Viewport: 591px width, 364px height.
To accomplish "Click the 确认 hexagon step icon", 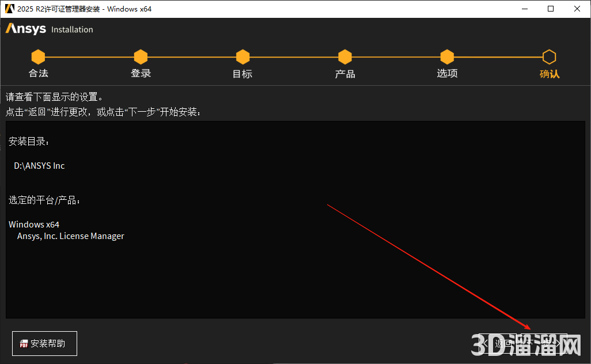I will (x=549, y=56).
